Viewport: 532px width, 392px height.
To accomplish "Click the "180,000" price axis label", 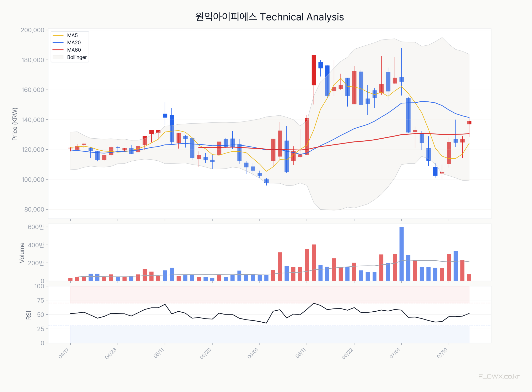I will (x=33, y=60).
